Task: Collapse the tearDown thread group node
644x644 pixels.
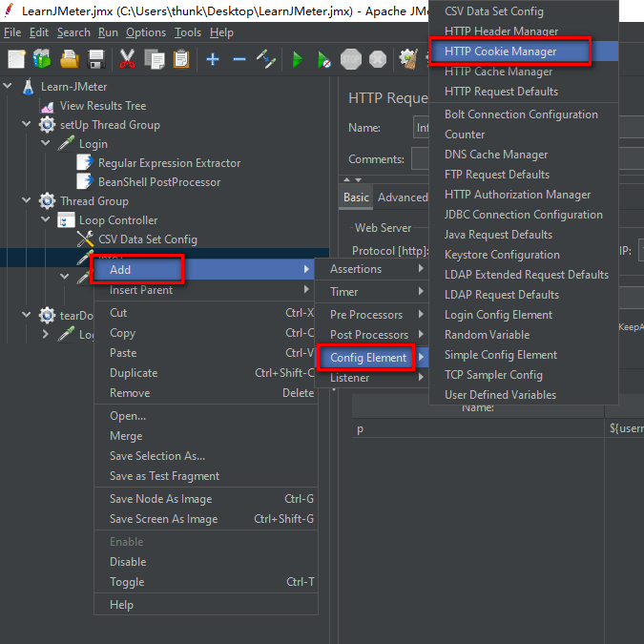Action: (x=27, y=315)
